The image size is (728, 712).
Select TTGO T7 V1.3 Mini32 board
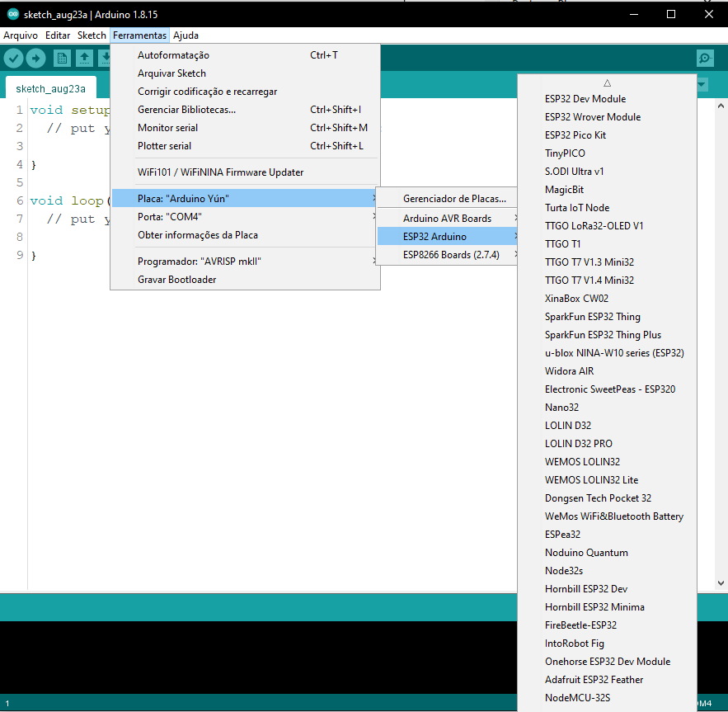click(x=608, y=262)
